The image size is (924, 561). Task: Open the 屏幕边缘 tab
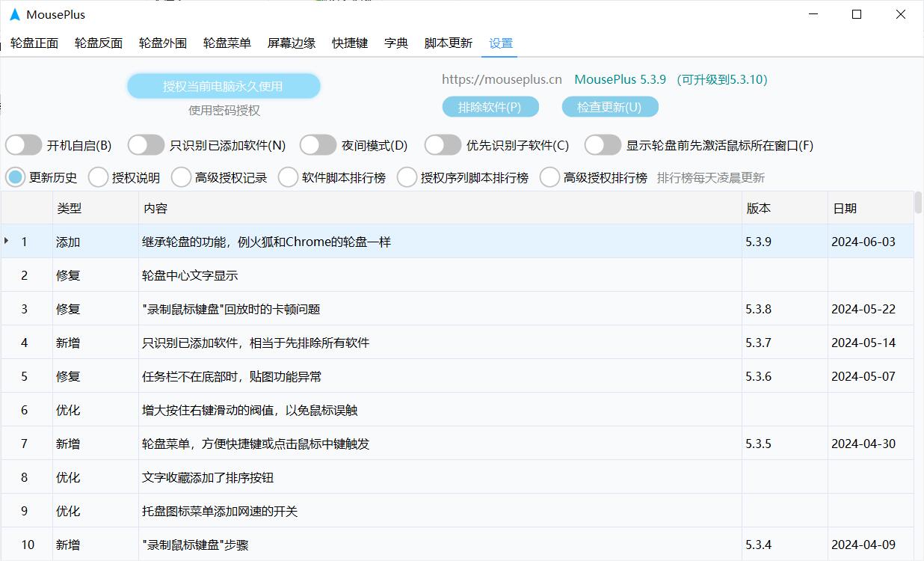291,43
